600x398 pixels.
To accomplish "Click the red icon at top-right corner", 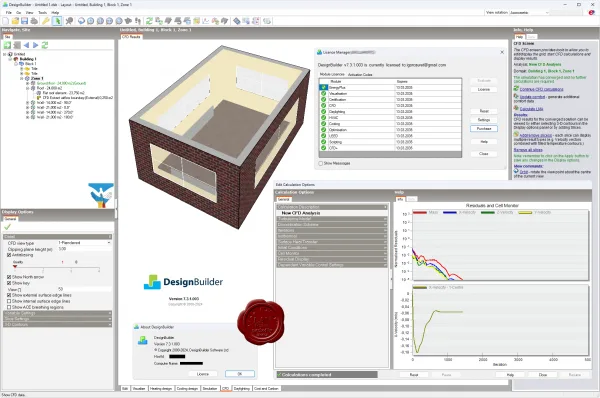I will click(x=591, y=13).
